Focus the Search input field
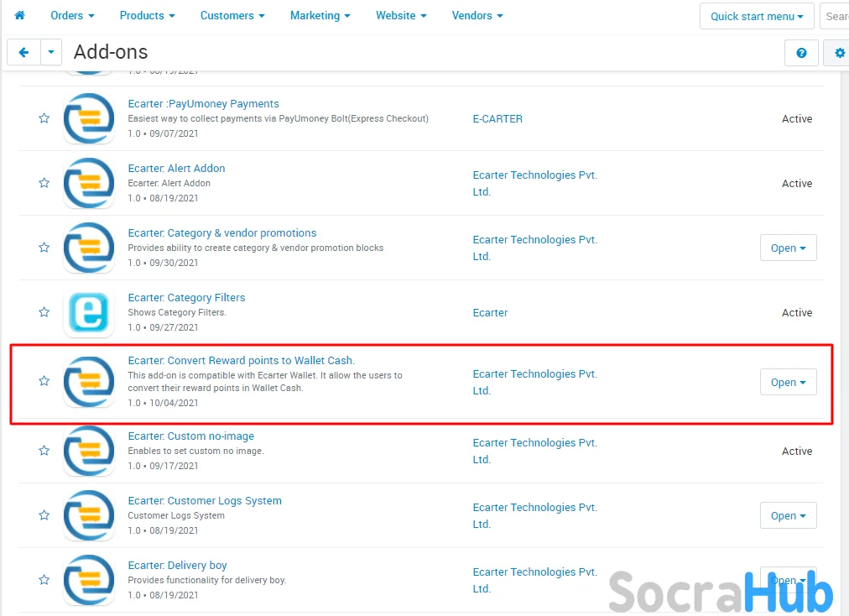Image resolution: width=849 pixels, height=616 pixels. tap(835, 16)
